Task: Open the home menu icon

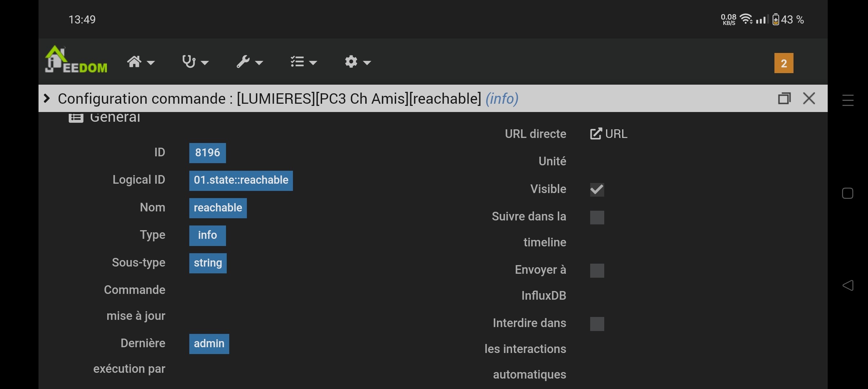Action: pos(140,62)
